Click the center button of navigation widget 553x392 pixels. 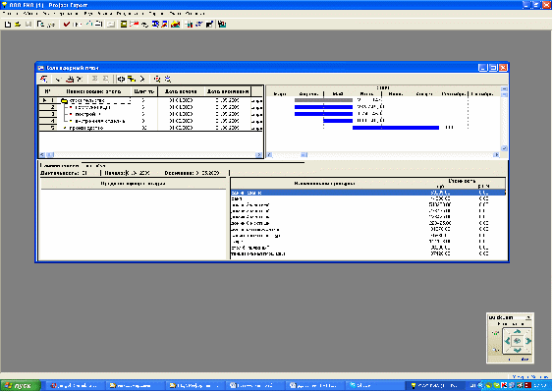(518, 341)
